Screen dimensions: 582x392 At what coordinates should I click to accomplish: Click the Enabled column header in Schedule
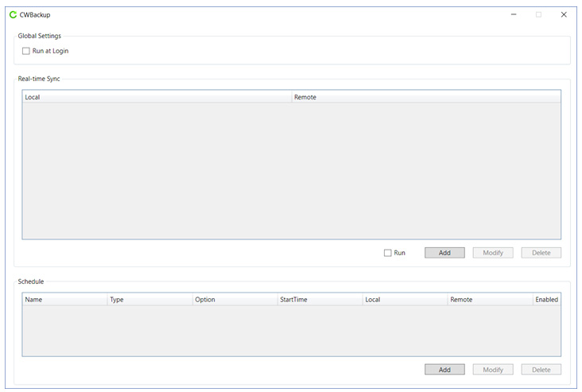click(x=547, y=300)
